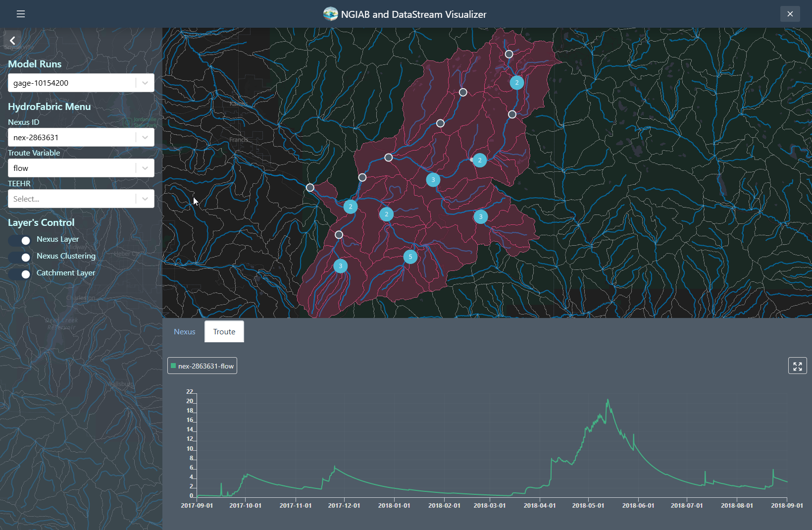Toggle the Nexus Layer visibility
The image size is (812, 530).
(x=19, y=240)
